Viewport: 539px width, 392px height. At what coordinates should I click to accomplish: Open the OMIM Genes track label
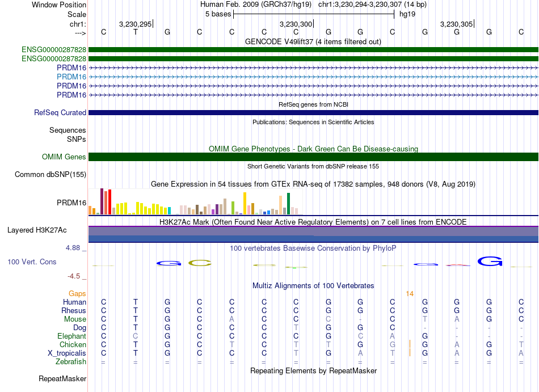[x=64, y=157]
